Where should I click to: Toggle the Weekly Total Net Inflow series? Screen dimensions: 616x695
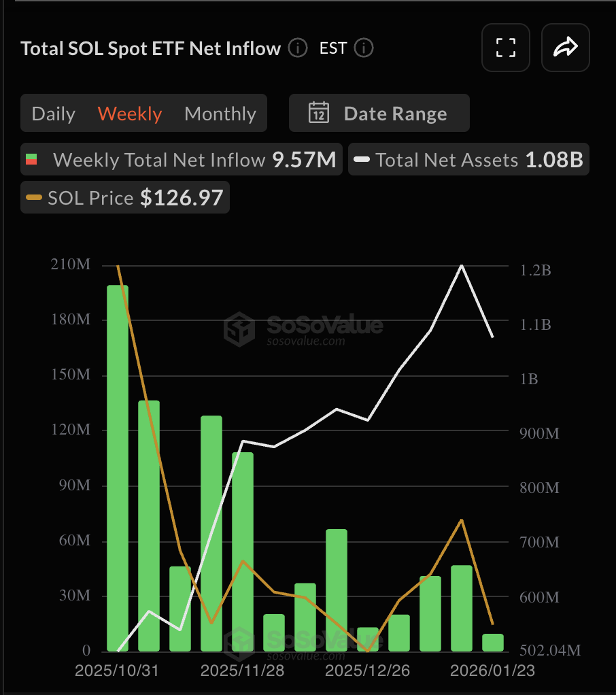(181, 160)
